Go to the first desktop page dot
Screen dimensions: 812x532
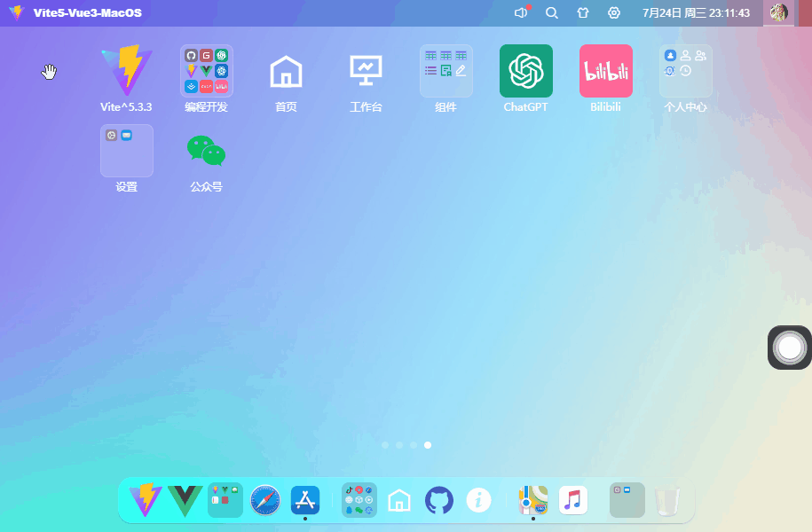[385, 445]
